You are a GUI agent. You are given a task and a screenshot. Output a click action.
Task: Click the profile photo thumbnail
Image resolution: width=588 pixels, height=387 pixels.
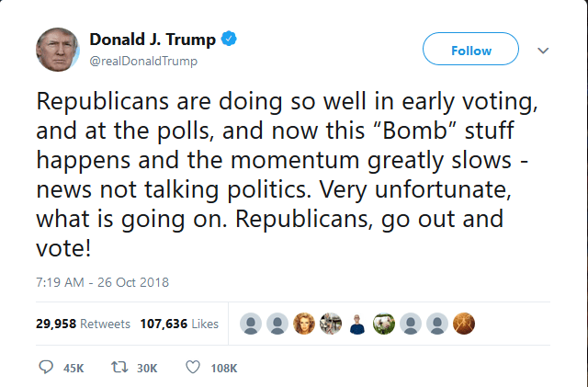click(x=58, y=50)
